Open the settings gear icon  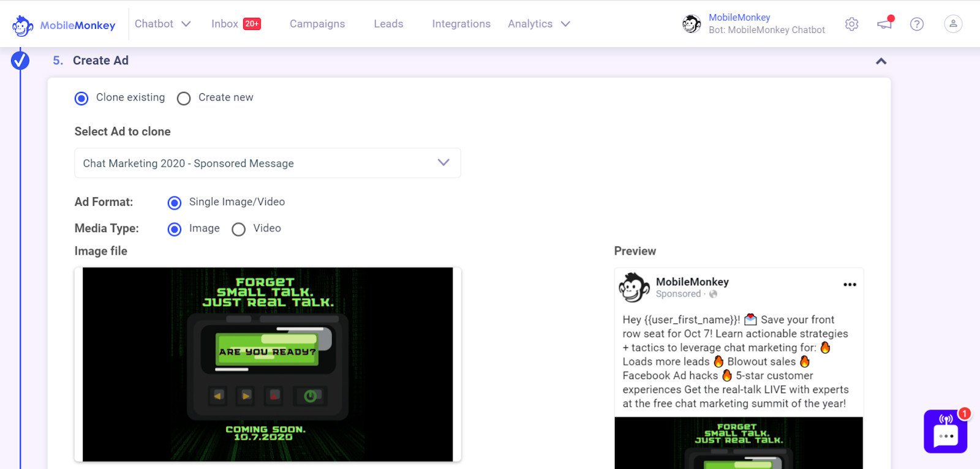tap(851, 24)
